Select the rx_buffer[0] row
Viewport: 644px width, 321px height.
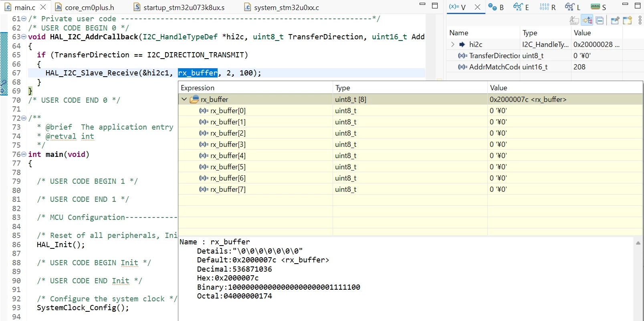(x=410, y=110)
